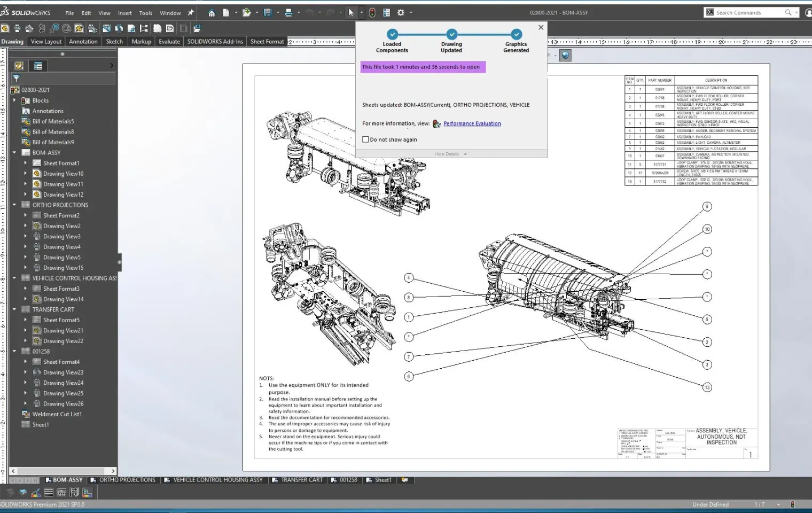This screenshot has height=513, width=812.
Task: Open the Performance Evaluation link
Action: [x=472, y=123]
